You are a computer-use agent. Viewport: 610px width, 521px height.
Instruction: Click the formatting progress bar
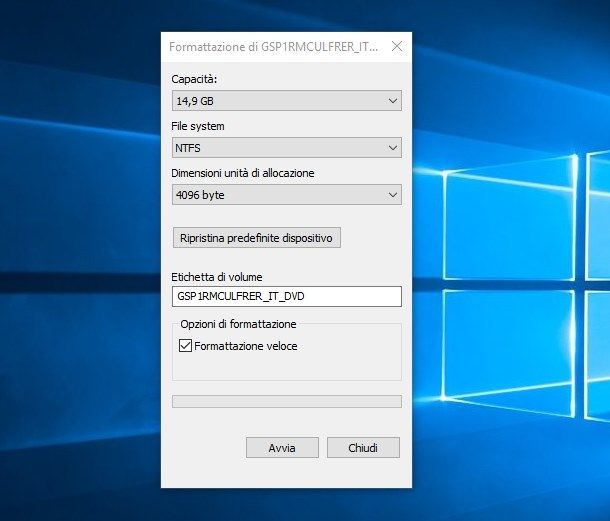click(x=287, y=402)
